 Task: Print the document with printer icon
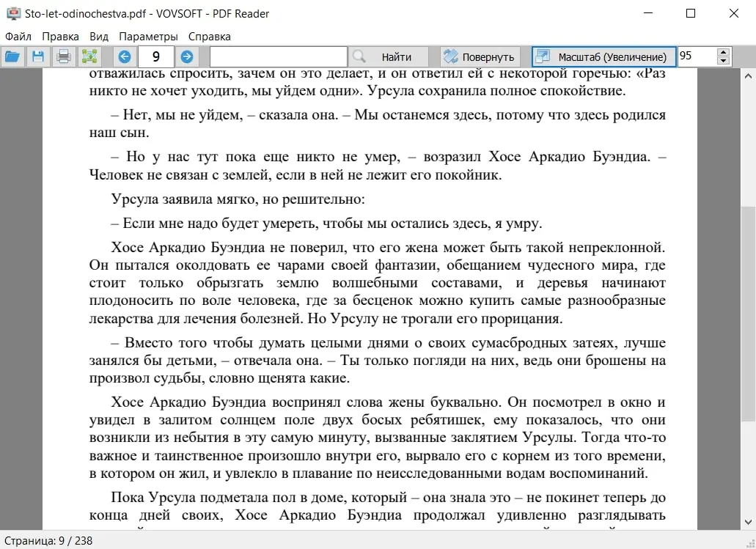click(x=64, y=57)
